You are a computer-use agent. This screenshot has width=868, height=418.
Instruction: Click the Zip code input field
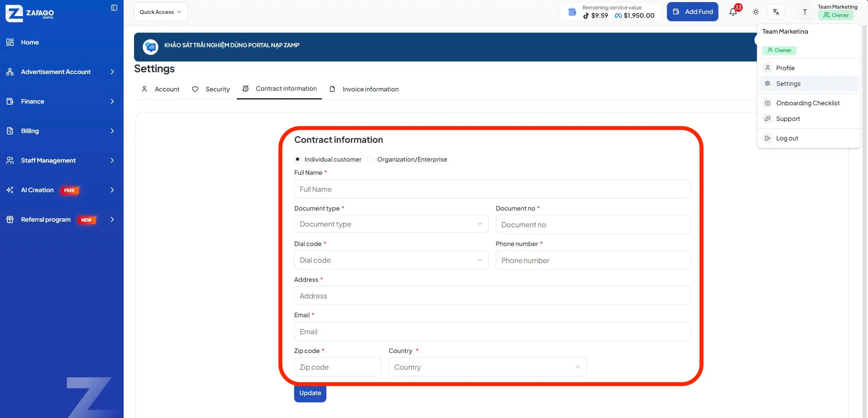coord(337,367)
